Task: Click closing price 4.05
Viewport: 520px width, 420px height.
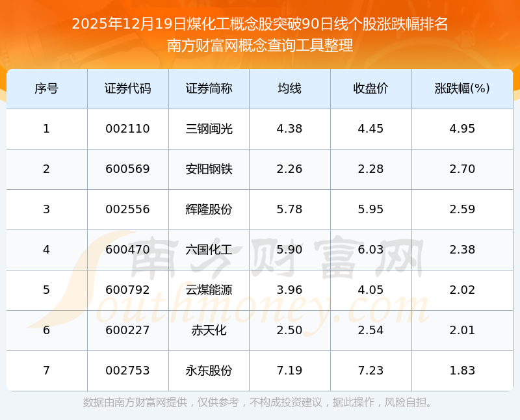Action: 370,290
